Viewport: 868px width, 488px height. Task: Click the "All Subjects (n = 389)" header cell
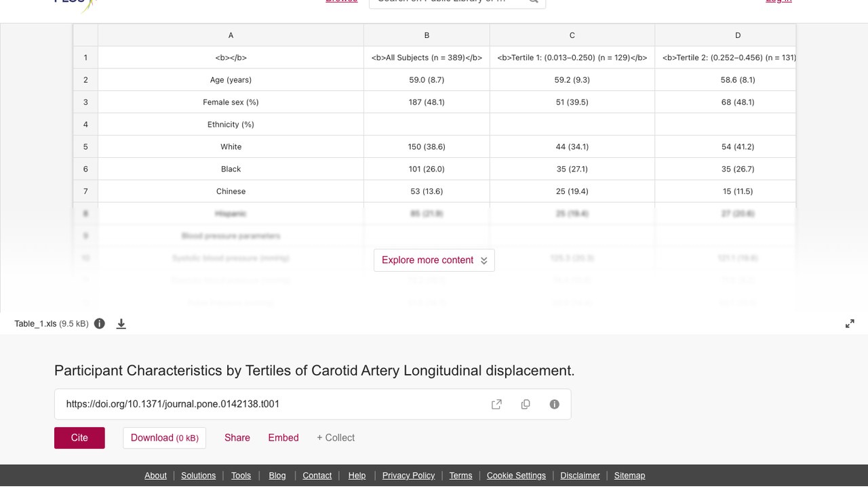click(x=427, y=58)
